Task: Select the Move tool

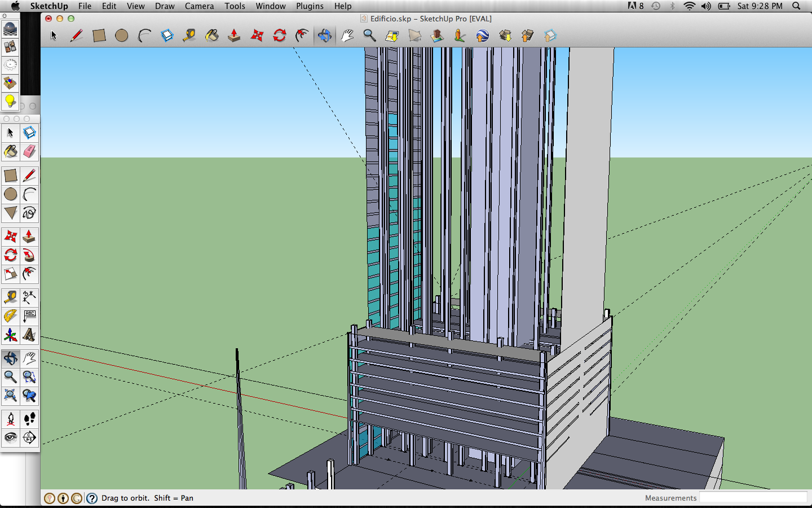Action: [10, 236]
